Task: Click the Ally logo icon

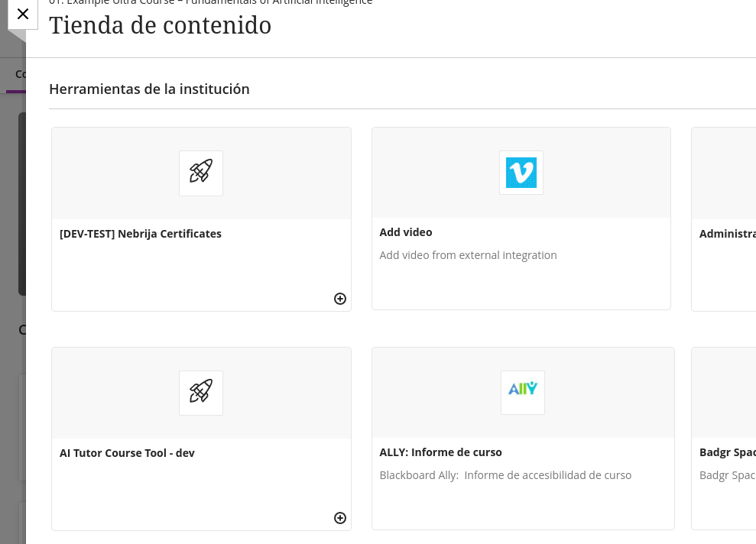Action: 523,392
